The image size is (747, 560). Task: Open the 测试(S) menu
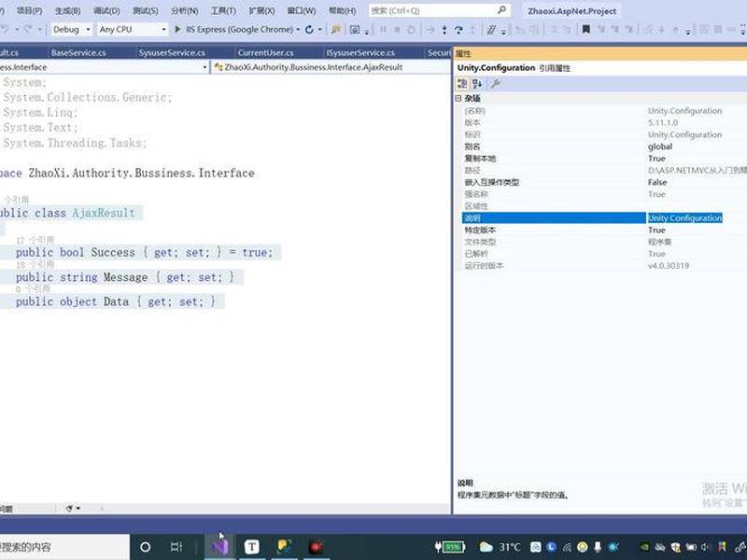click(x=146, y=10)
